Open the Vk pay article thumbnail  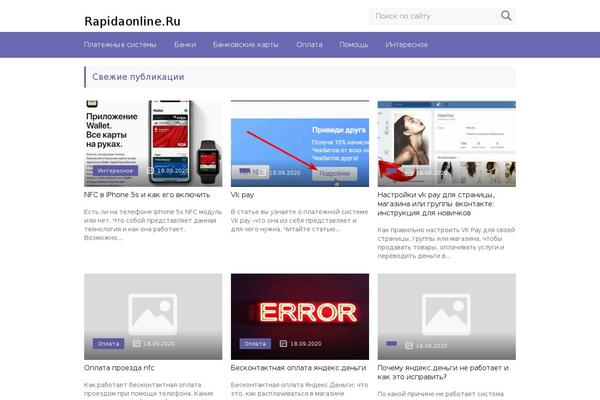coord(300,144)
